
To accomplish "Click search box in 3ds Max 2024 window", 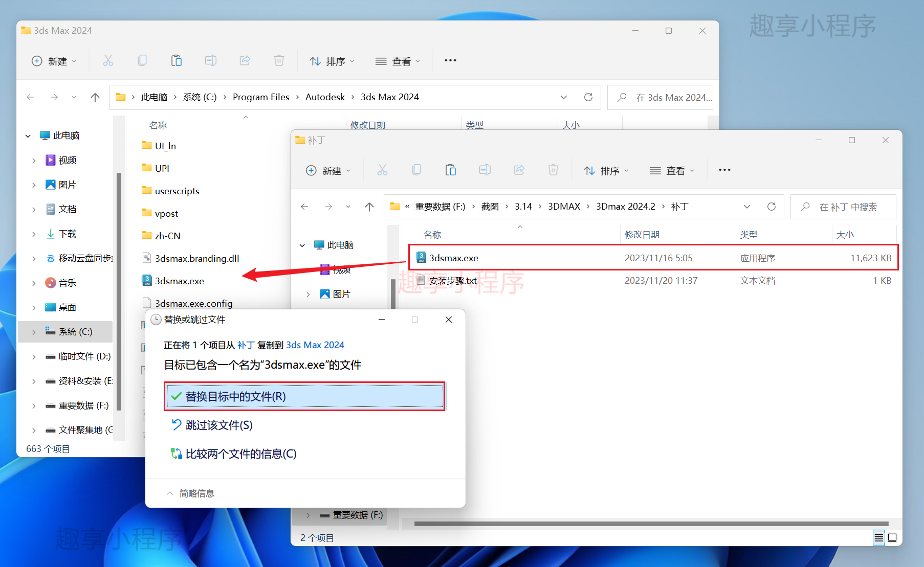I will pos(661,98).
